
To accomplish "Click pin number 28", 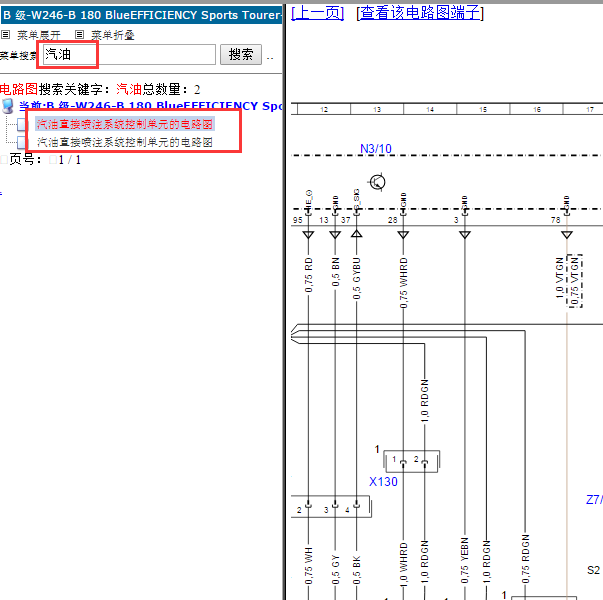I will [x=392, y=220].
